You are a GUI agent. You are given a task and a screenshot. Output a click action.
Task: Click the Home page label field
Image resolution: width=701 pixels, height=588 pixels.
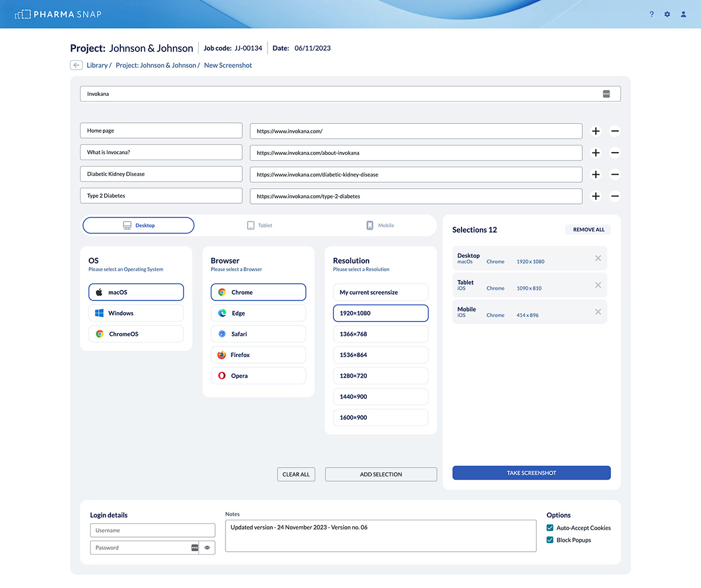pos(161,131)
